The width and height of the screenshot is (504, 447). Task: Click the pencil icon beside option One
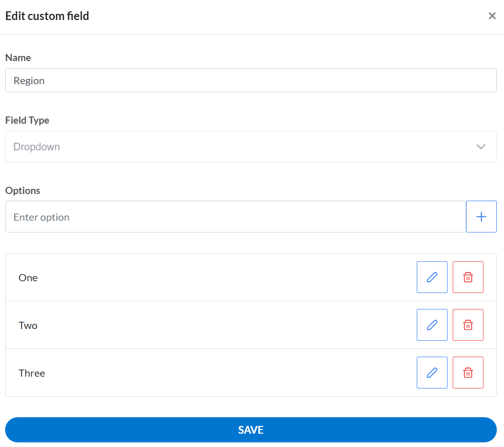(x=432, y=277)
